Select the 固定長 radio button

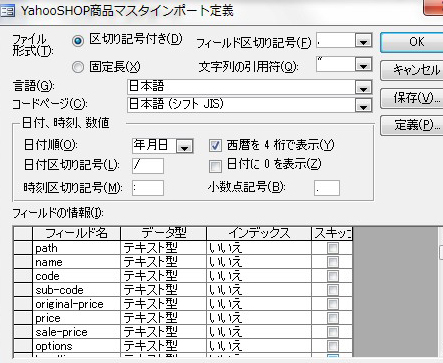78,68
